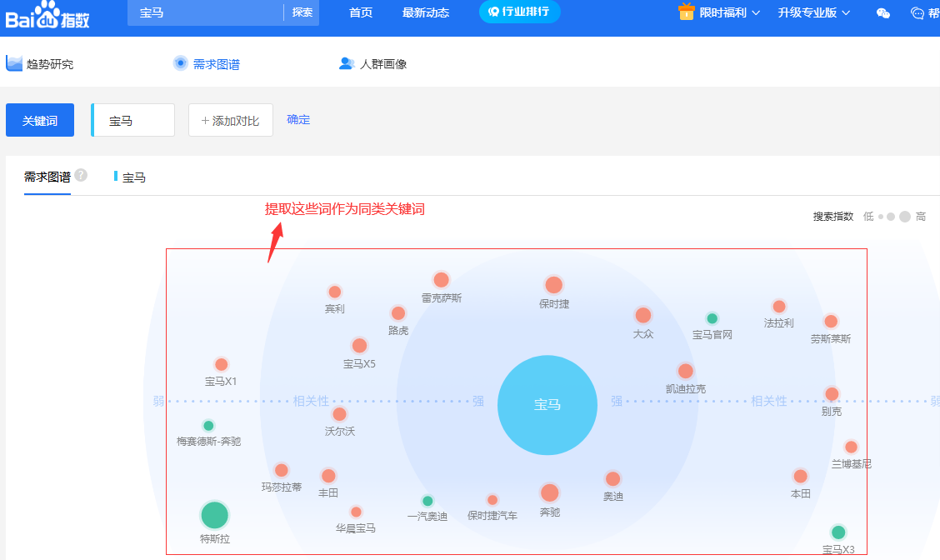This screenshot has width=940, height=560.
Task: Select the 大众 keyword bubble
Action: [x=643, y=315]
